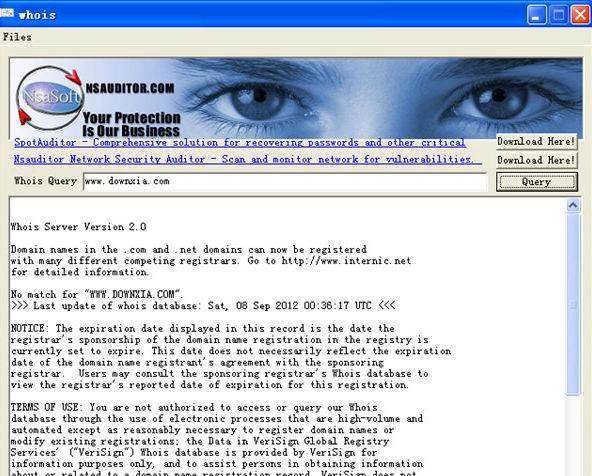
Task: Click the scroll up arrow of results
Action: point(573,205)
